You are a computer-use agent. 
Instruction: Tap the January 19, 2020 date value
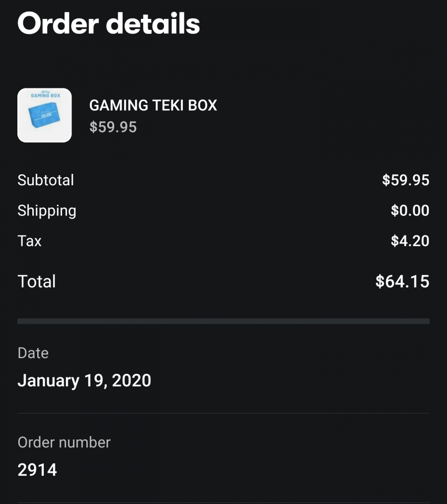point(84,380)
